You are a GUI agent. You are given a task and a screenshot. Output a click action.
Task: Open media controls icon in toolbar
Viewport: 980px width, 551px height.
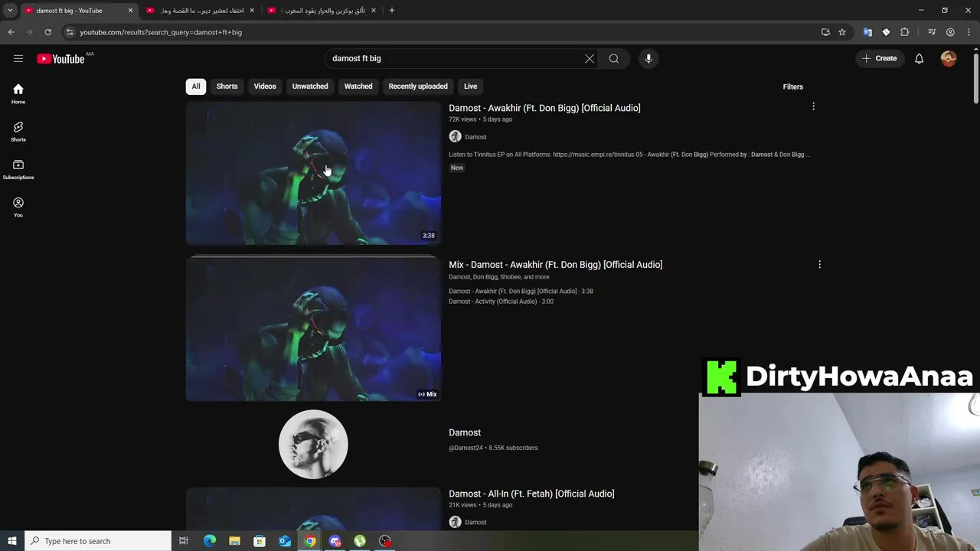pyautogui.click(x=932, y=32)
